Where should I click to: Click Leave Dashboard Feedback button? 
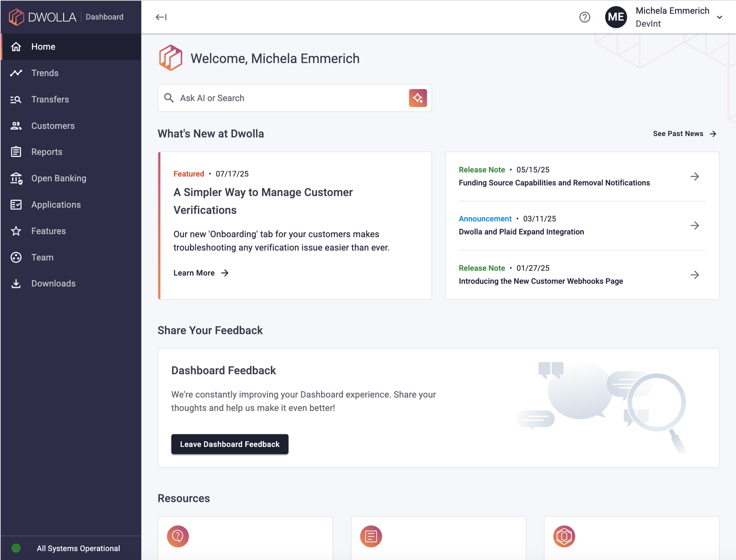coord(230,444)
